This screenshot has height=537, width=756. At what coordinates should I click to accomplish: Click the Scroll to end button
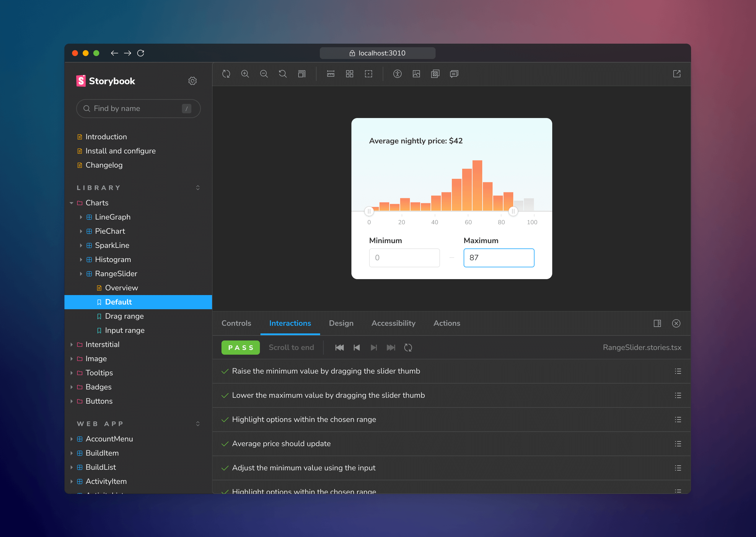291,348
